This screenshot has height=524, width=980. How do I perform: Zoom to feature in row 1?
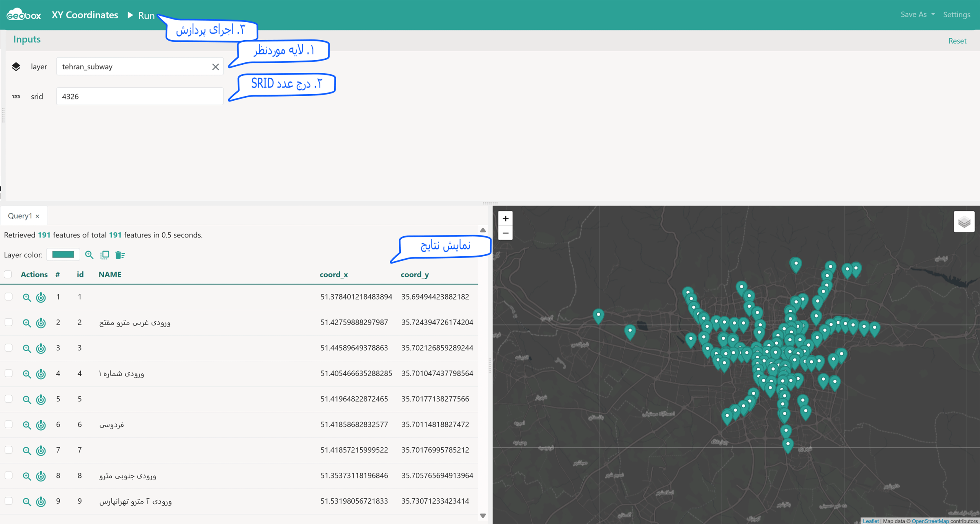pos(26,297)
